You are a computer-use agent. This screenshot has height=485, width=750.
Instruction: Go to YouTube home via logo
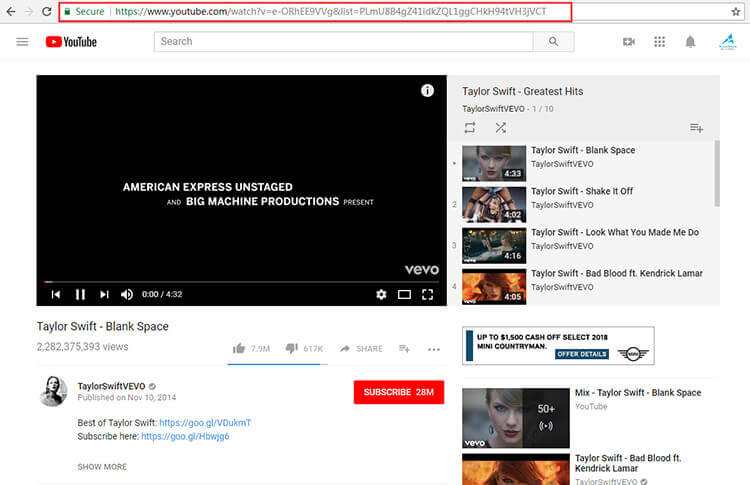coord(71,42)
